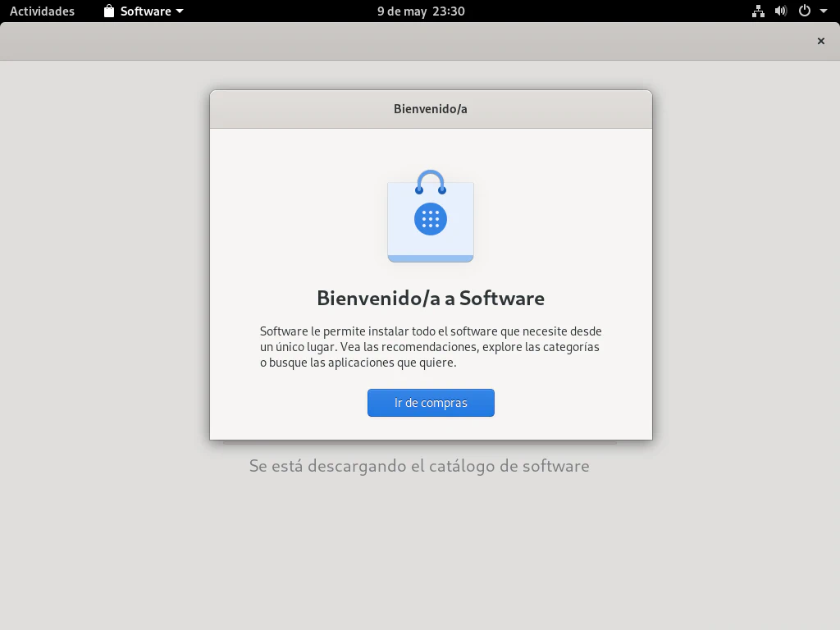The height and width of the screenshot is (630, 840).
Task: Open the Software application menu label
Action: [145, 11]
